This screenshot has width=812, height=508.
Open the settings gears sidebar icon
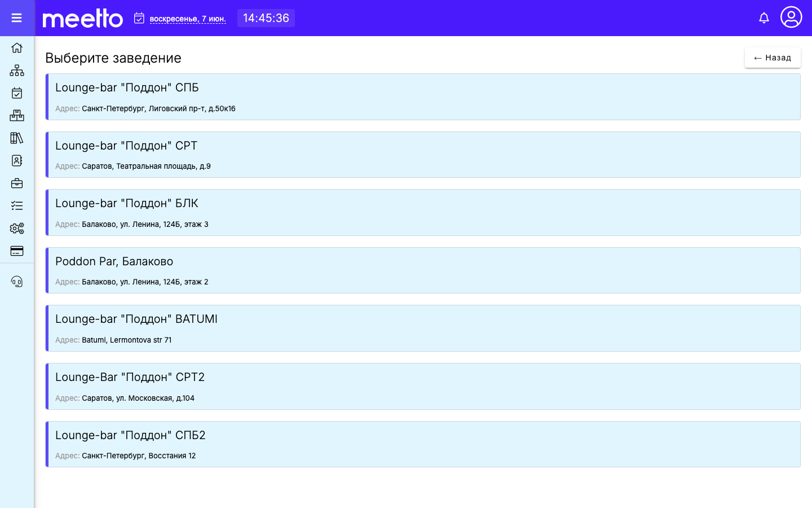[x=17, y=229]
